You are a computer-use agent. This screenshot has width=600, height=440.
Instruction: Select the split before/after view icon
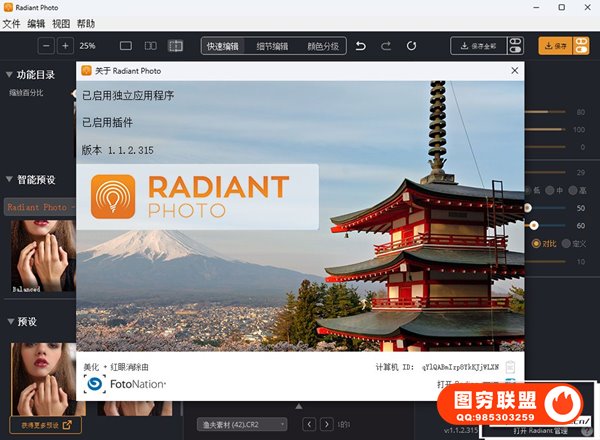pyautogui.click(x=151, y=46)
